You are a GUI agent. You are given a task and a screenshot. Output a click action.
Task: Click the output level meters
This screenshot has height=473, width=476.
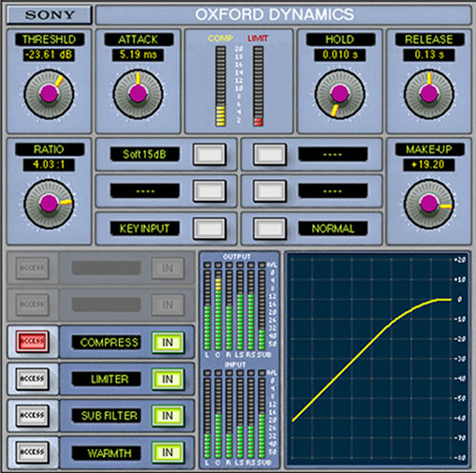(x=234, y=305)
